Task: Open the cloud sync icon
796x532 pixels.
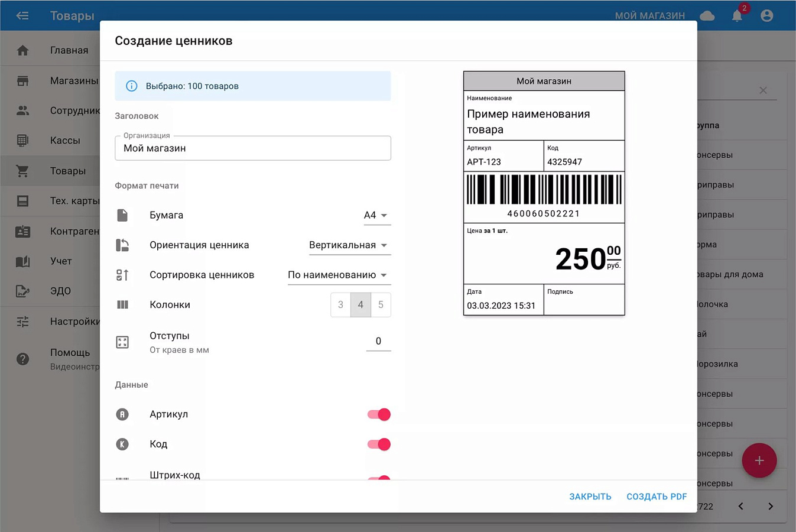Action: [x=707, y=16]
